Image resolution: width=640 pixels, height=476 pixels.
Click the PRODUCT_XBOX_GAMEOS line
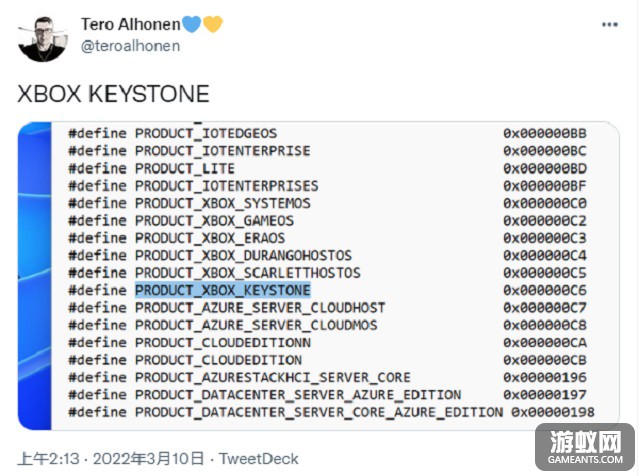327,221
